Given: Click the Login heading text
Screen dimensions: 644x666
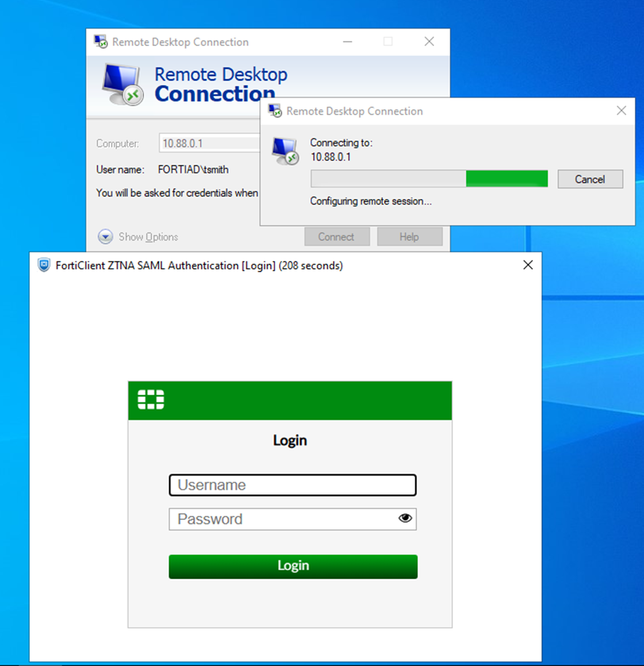Looking at the screenshot, I should [290, 440].
